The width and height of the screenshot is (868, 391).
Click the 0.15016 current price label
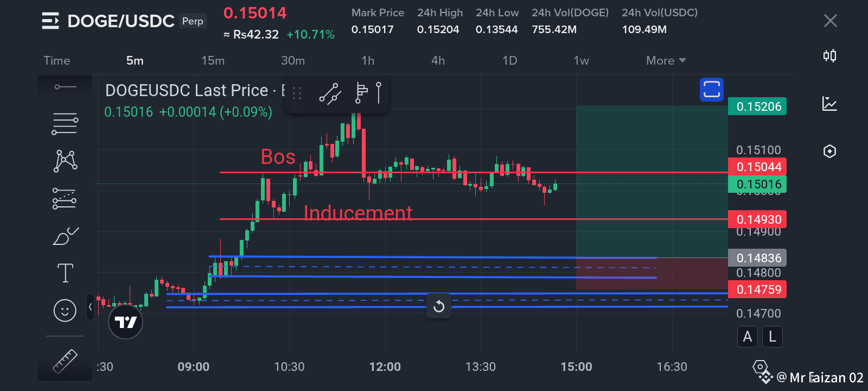point(757,184)
